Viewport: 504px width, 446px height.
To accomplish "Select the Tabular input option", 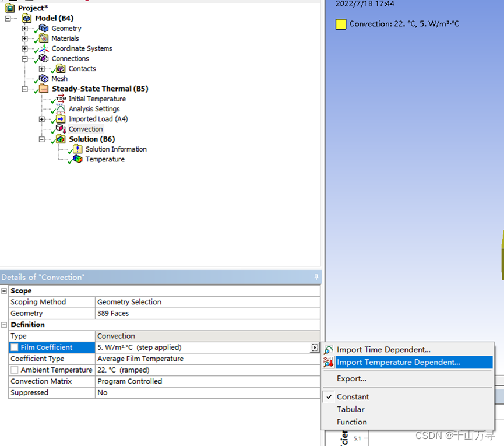I will (350, 409).
